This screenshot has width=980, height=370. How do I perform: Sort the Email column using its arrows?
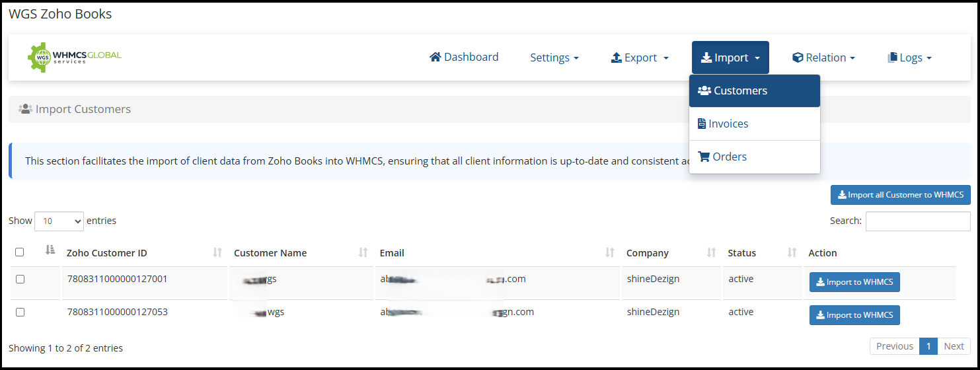610,253
